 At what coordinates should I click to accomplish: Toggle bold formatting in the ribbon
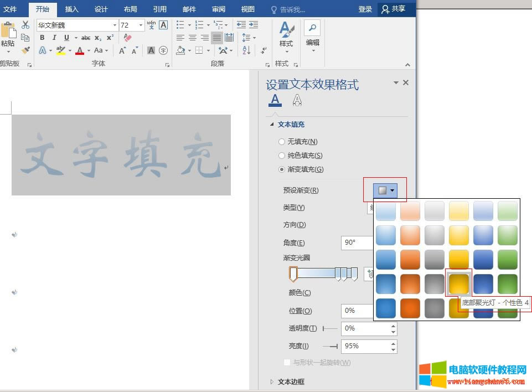[42, 38]
